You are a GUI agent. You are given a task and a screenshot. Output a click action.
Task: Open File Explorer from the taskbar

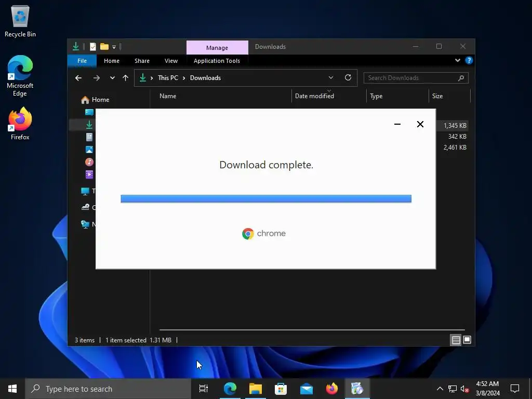[x=256, y=389]
